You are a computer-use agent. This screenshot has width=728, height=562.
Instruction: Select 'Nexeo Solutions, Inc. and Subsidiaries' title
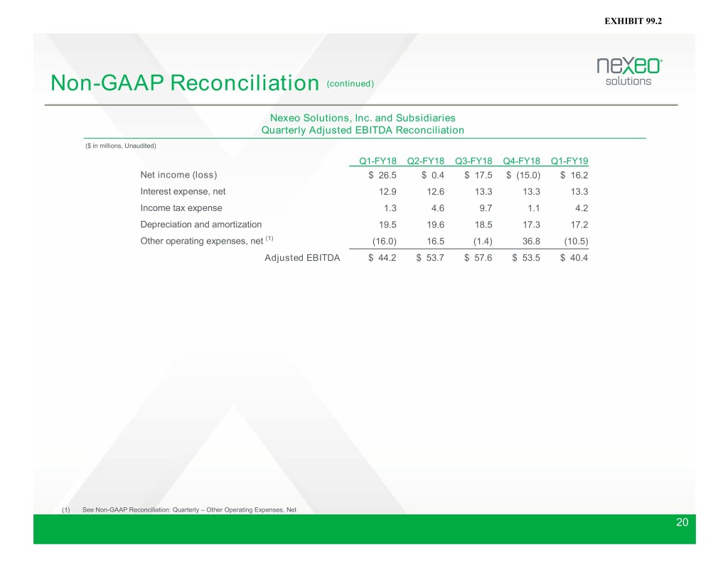pos(363,118)
